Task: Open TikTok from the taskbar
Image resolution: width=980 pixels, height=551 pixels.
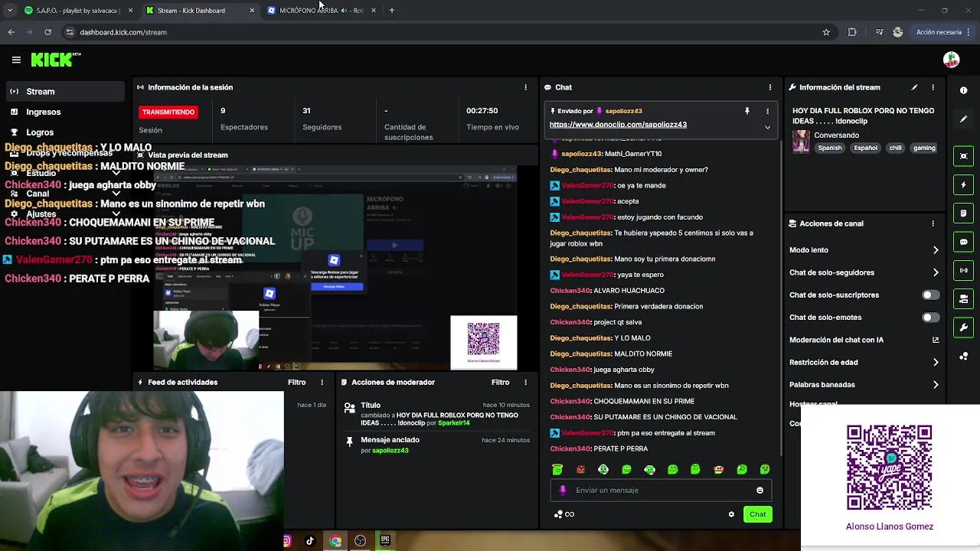Action: (x=310, y=541)
